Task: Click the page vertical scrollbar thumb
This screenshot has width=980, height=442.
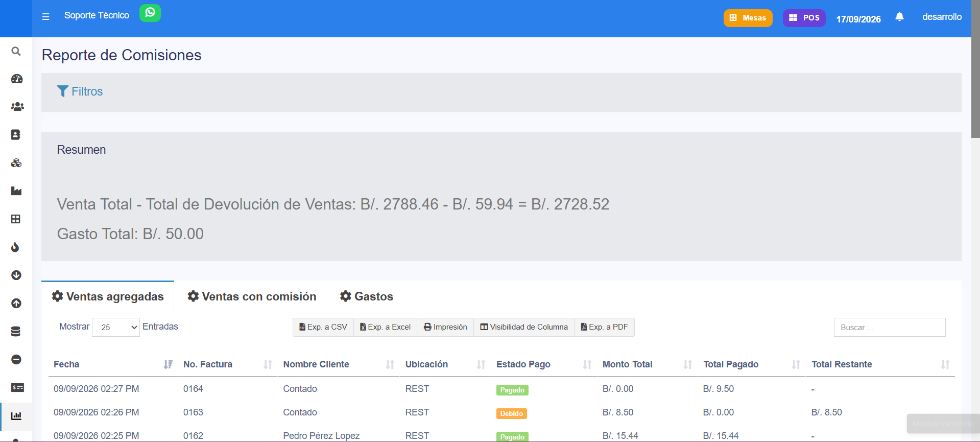Action: pos(975,69)
